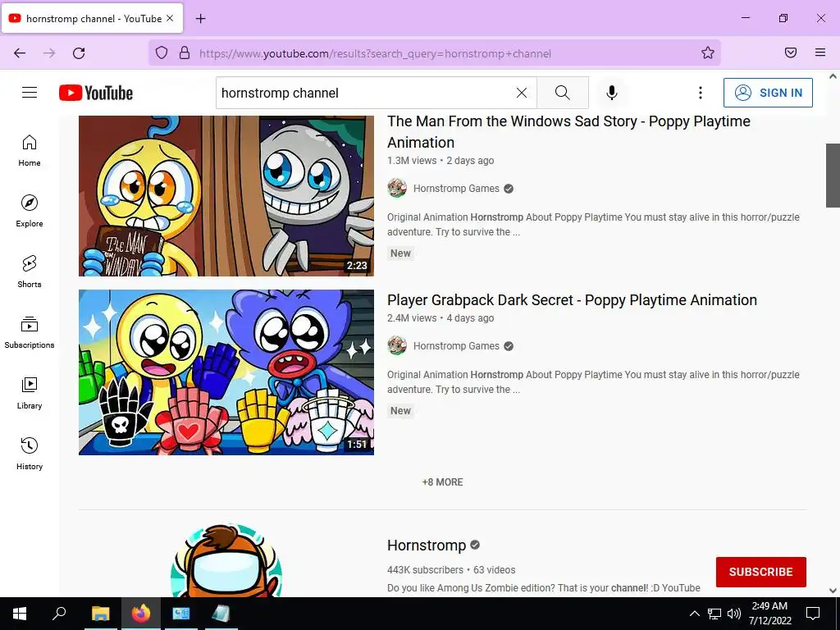Select the hornstromp channel - YouTube tab
The width and height of the screenshot is (840, 630).
[x=94, y=18]
